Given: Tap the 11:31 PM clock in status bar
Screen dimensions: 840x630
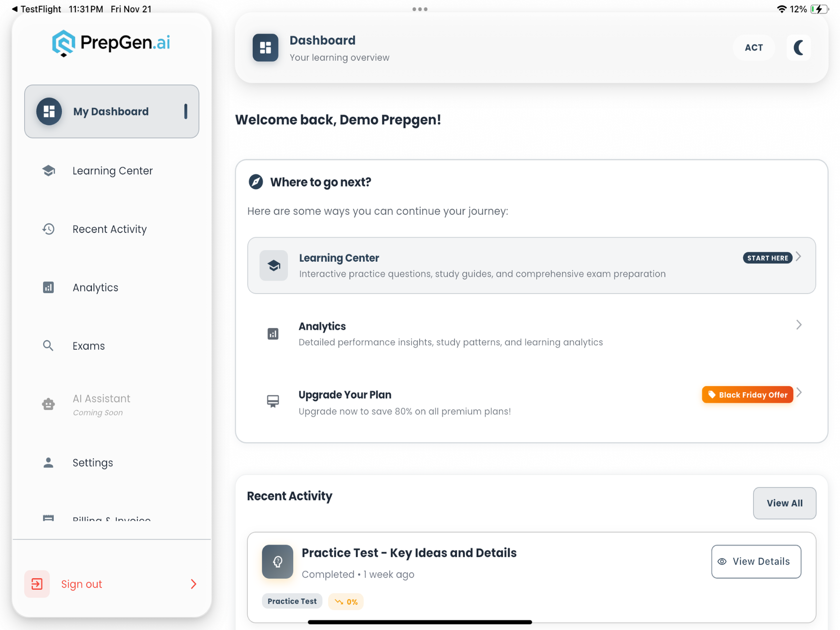Looking at the screenshot, I should tap(86, 9).
